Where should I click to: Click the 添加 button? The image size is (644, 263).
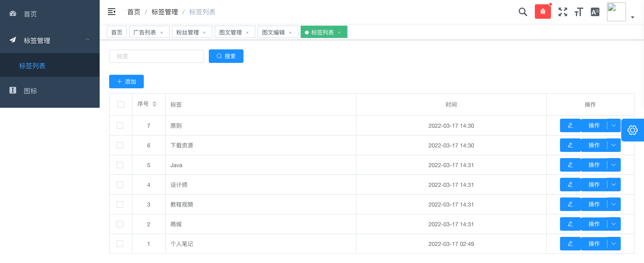pos(126,81)
